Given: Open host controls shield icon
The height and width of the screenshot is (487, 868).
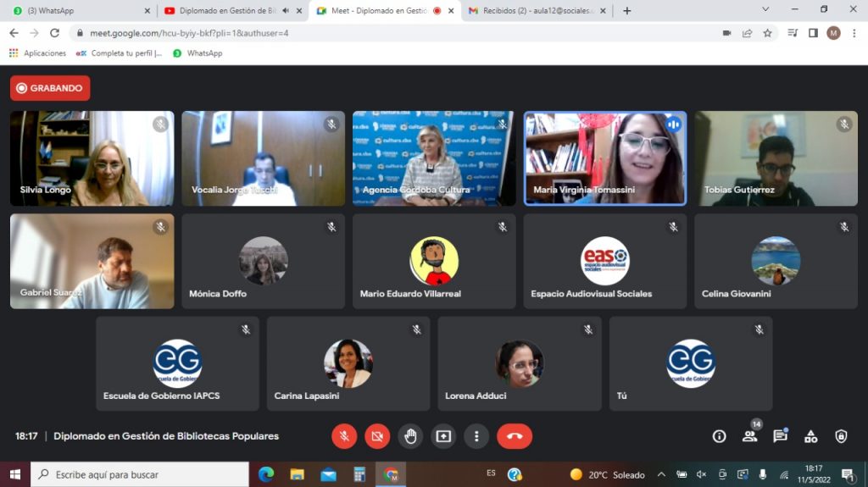Looking at the screenshot, I should pyautogui.click(x=841, y=436).
